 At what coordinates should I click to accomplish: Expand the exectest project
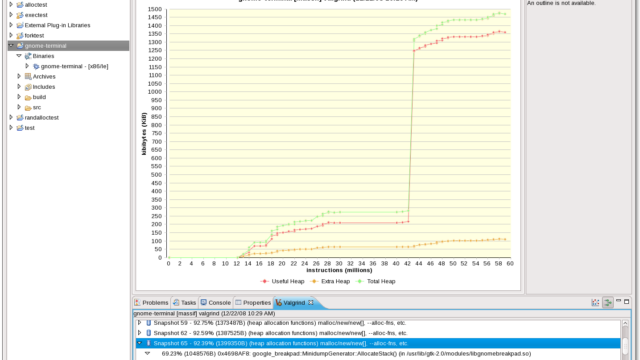coord(11,15)
